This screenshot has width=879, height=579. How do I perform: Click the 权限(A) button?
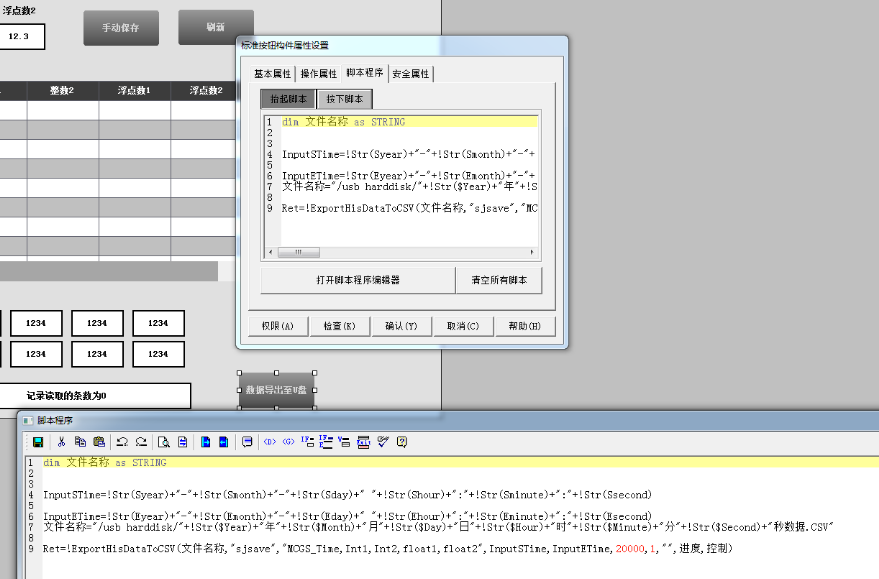click(x=278, y=326)
